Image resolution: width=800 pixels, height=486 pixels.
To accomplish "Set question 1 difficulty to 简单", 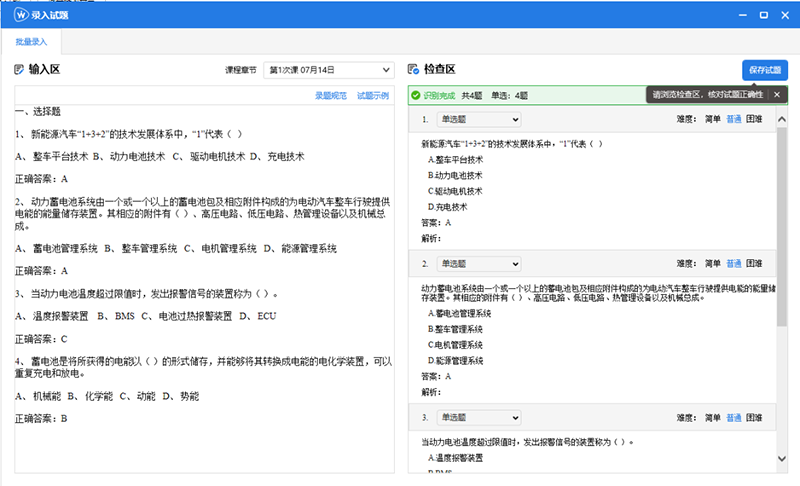I will (712, 119).
